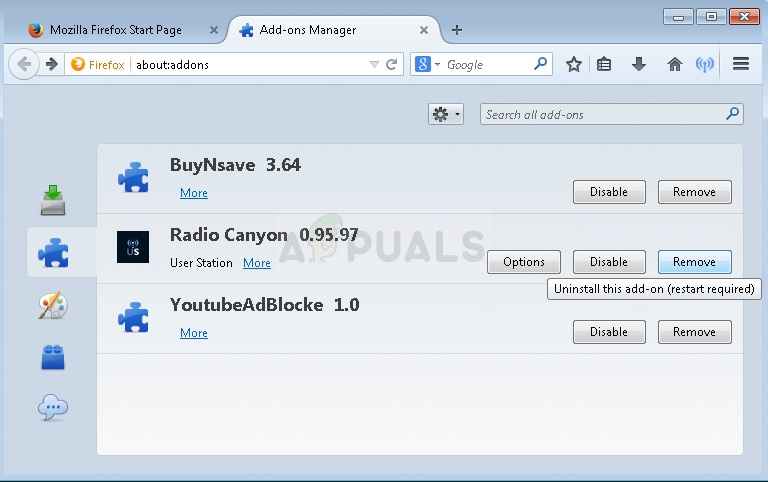The width and height of the screenshot is (768, 482).
Task: Close the Mozilla Firefox Start Page tab
Action: [214, 30]
